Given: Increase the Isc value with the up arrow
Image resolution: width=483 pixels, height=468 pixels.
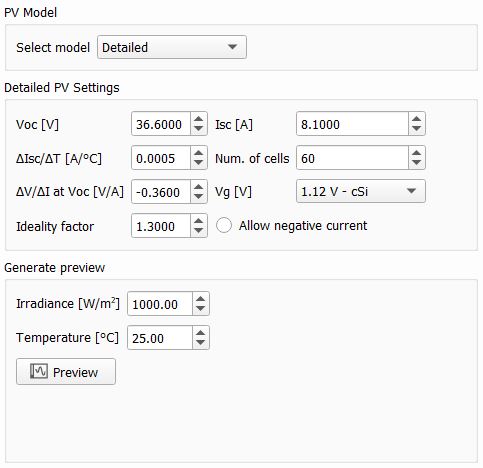Looking at the screenshot, I should pos(416,119).
